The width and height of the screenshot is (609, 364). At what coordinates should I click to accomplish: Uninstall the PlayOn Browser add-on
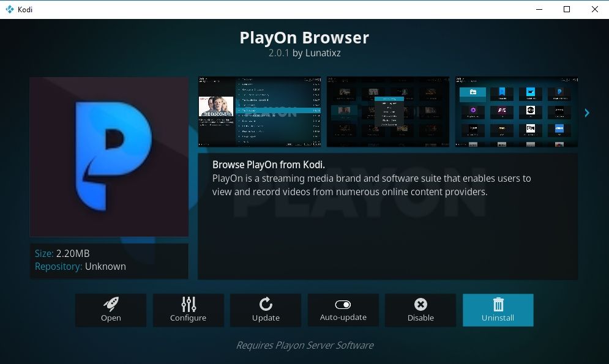click(498, 310)
